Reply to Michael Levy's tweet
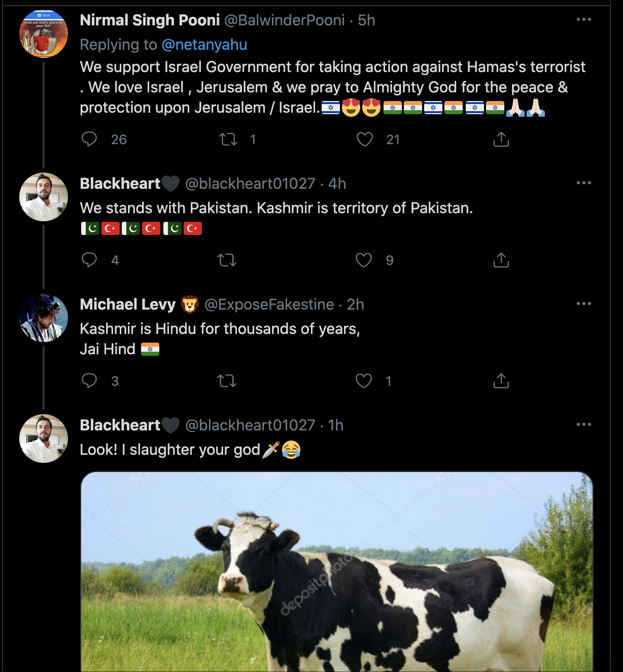This screenshot has width=623, height=672. 89,381
